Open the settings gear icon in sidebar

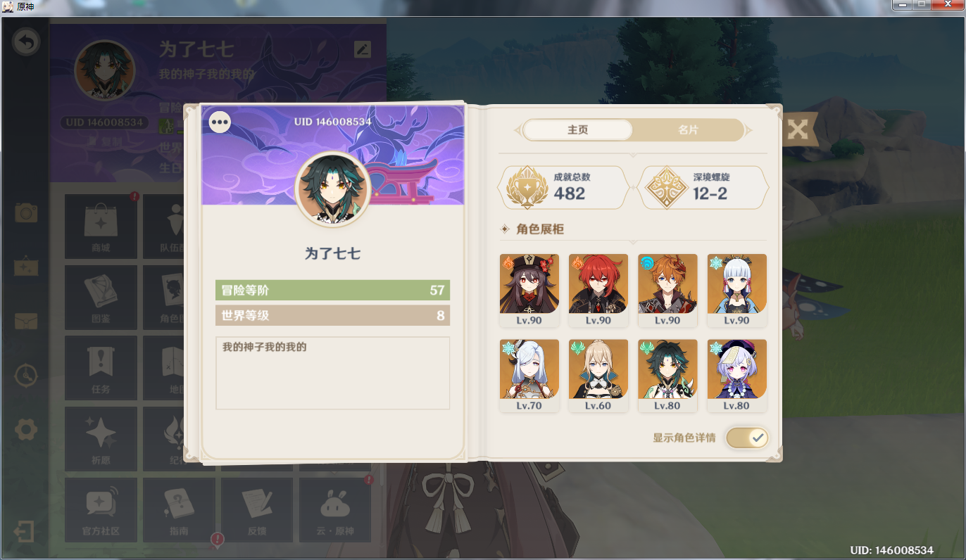26,429
